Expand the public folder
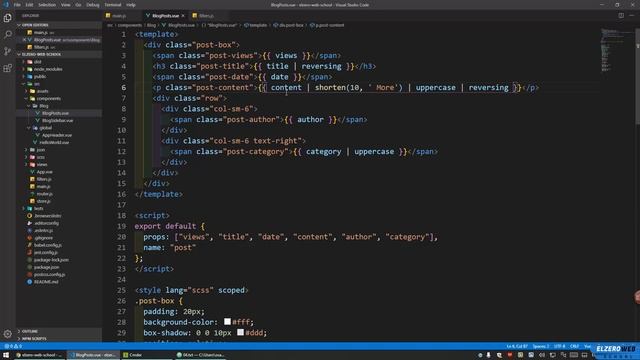This screenshot has height=360, width=640. 59,76
